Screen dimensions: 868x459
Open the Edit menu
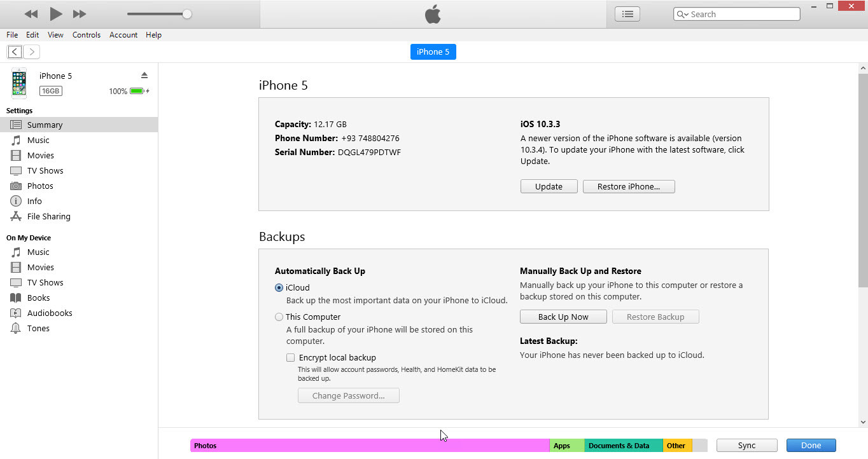32,35
